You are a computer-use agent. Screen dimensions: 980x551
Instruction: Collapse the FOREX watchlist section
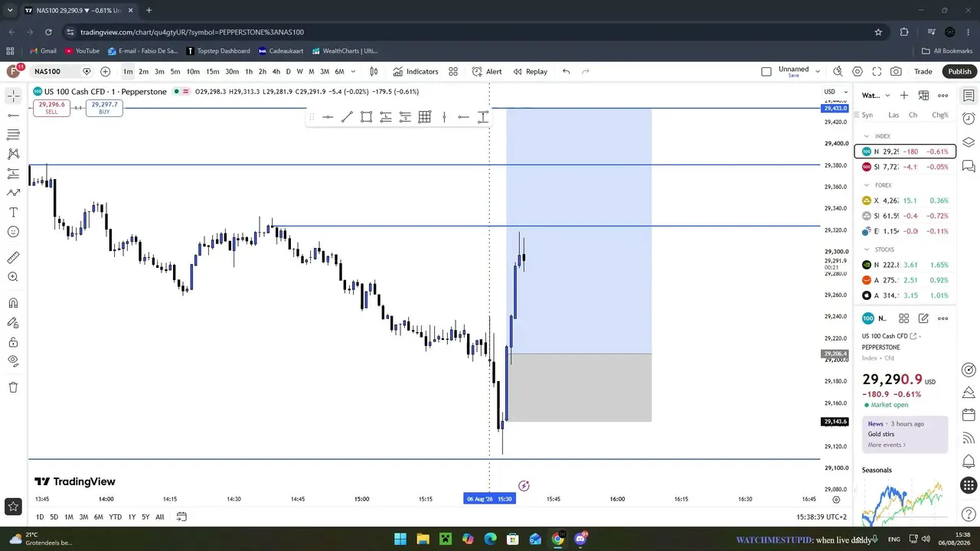[867, 185]
